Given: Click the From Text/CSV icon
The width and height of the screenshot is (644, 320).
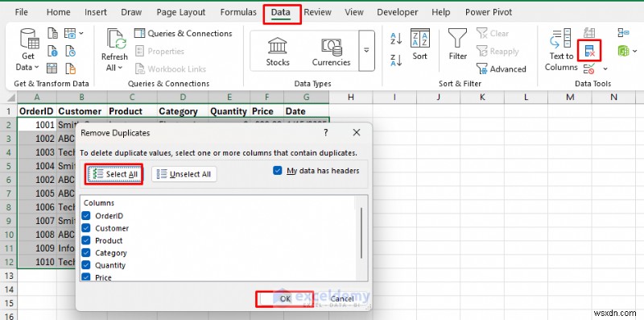Looking at the screenshot, I should click(52, 33).
